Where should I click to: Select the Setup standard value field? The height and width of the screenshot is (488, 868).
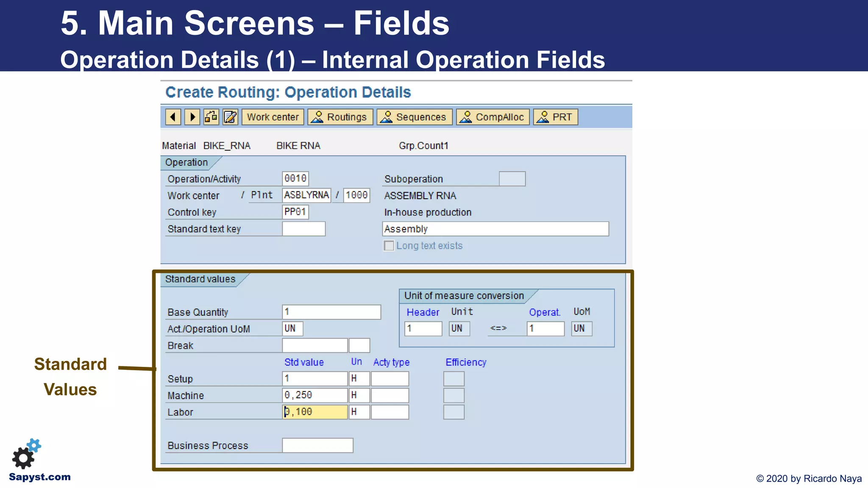click(315, 379)
